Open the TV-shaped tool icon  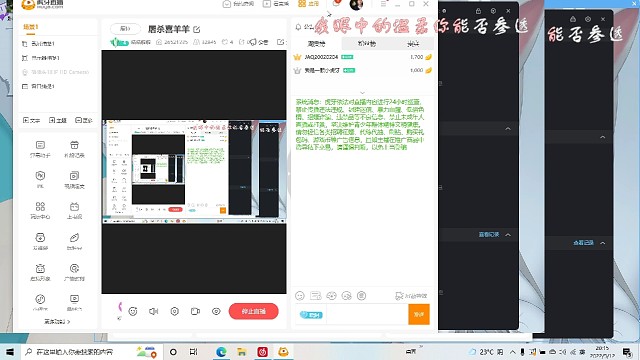pyautogui.click(x=74, y=210)
